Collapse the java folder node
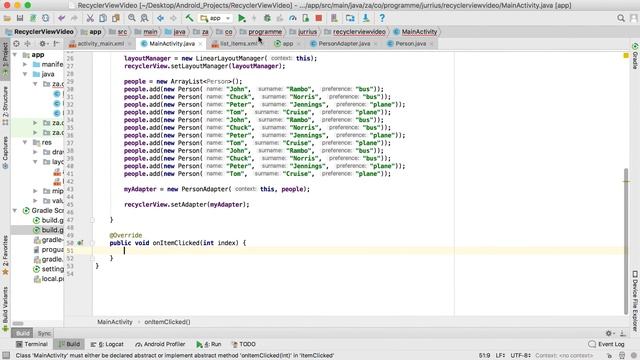Screen dimensions: 640x360 [25, 74]
